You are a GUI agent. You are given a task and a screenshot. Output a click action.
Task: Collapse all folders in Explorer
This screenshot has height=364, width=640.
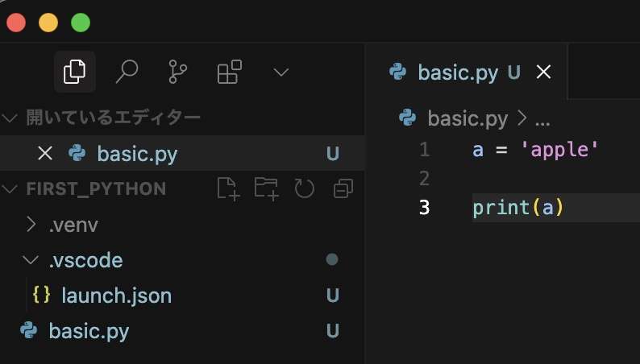pyautogui.click(x=343, y=188)
